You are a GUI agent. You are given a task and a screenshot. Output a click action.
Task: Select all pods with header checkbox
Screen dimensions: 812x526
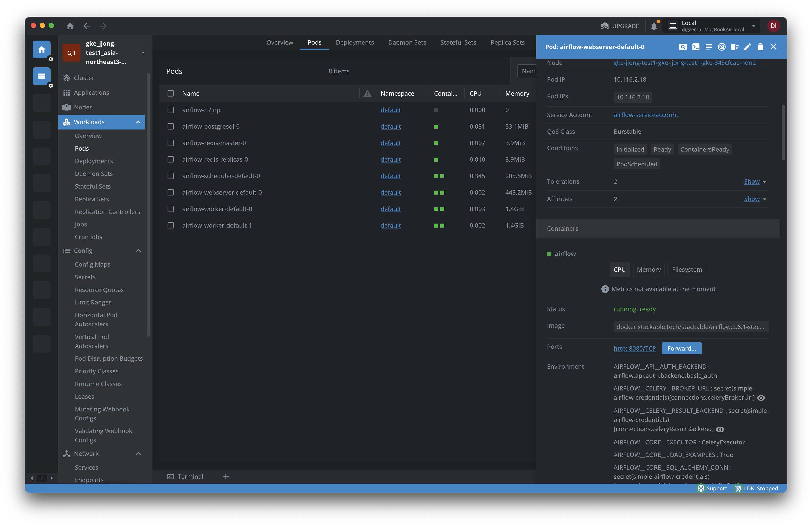coord(171,94)
